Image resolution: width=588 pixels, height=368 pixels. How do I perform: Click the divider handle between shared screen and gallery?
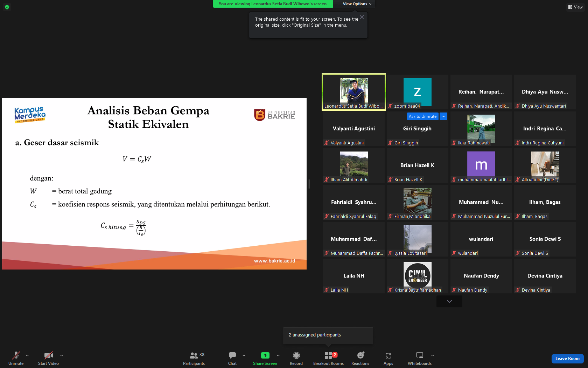tap(309, 184)
